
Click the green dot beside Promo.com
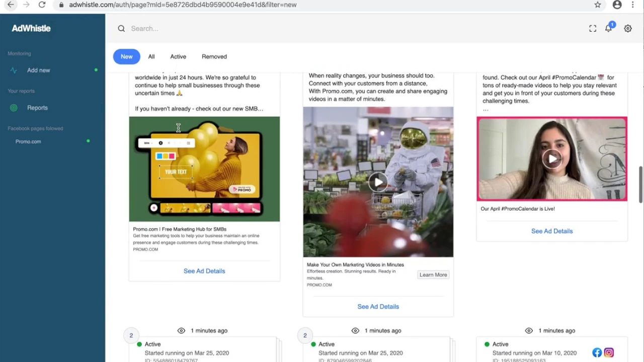click(88, 141)
